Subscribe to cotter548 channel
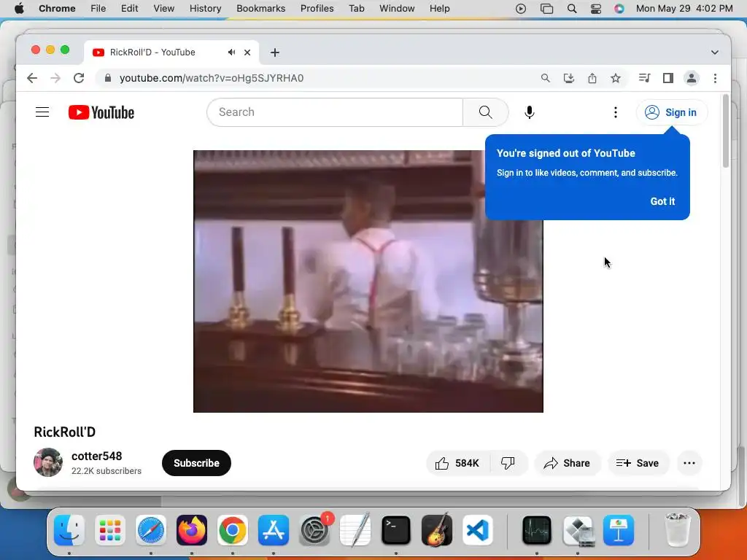 [x=196, y=463]
